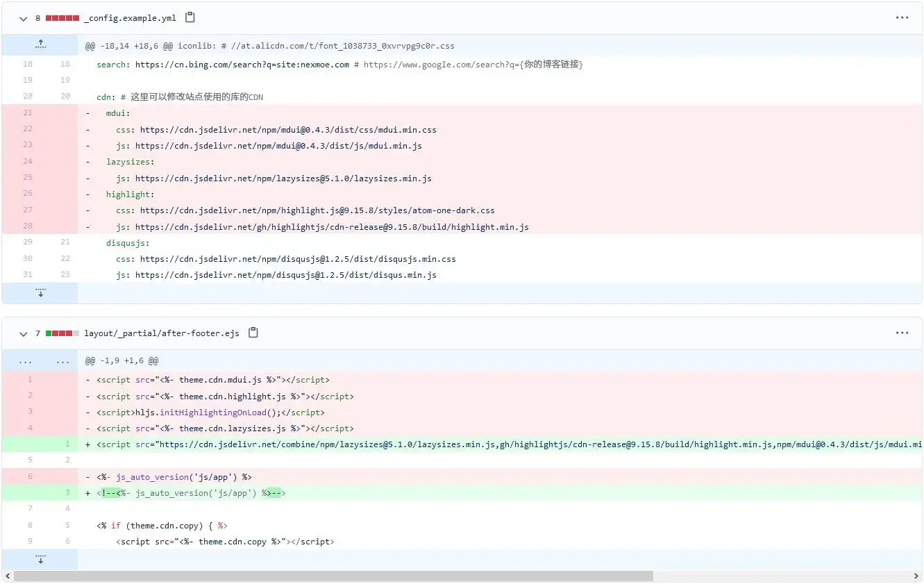This screenshot has width=924, height=584.
Task: Click the "@@ -1,9 +1,6 @@" hunk header
Action: (x=121, y=361)
